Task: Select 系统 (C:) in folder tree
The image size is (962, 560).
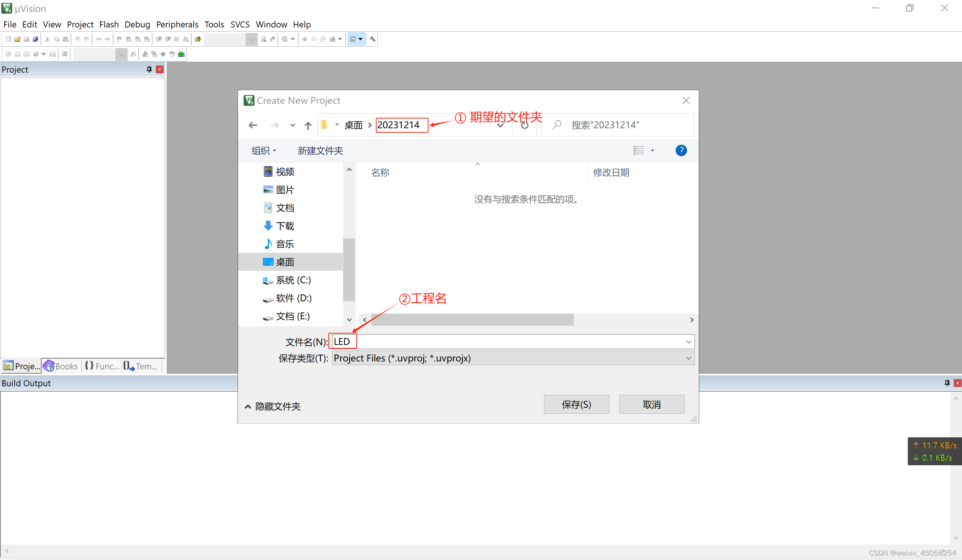Action: pos(287,280)
